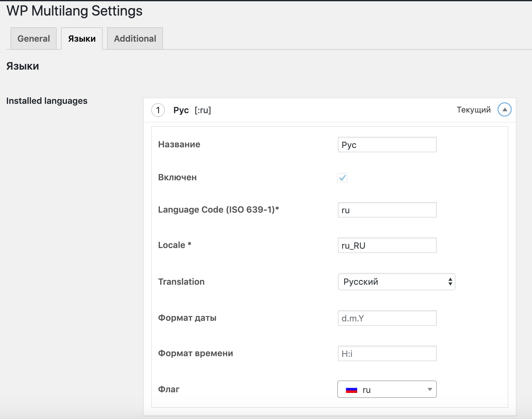Toggle the Включен checkbox

pos(342,178)
